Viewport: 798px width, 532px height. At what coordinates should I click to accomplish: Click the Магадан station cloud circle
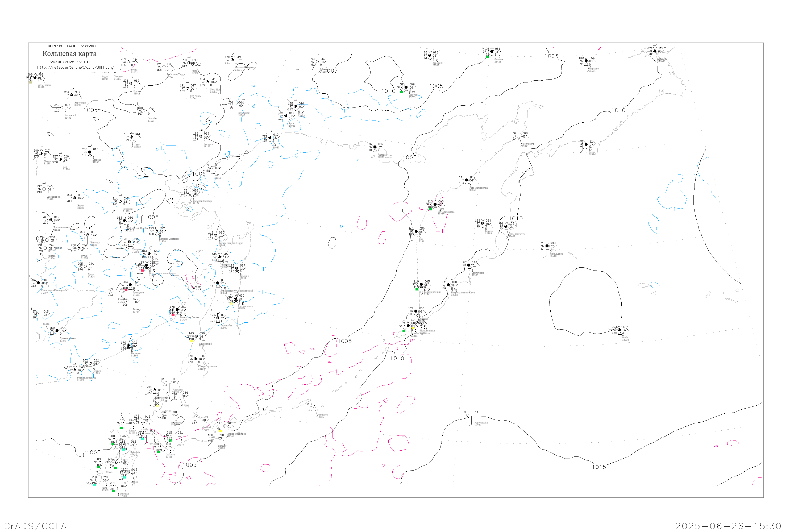pos(375,147)
